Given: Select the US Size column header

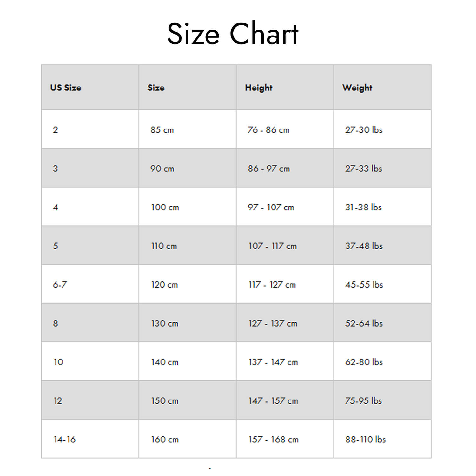Looking at the screenshot, I should click(90, 88).
